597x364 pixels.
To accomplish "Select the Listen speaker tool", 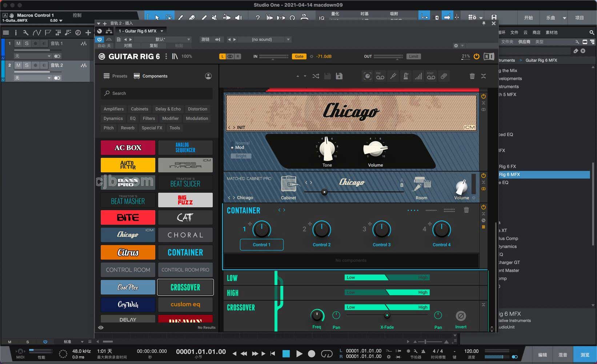I will coord(238,17).
